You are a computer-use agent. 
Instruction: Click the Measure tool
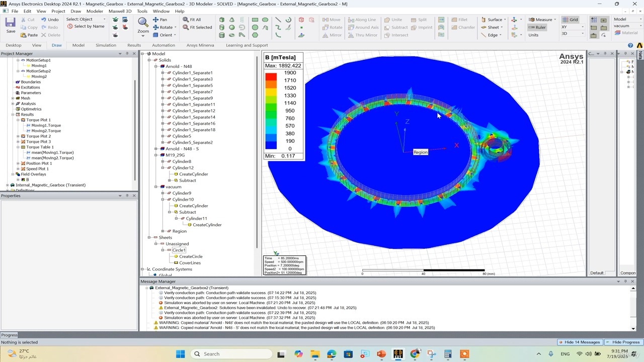541,20
